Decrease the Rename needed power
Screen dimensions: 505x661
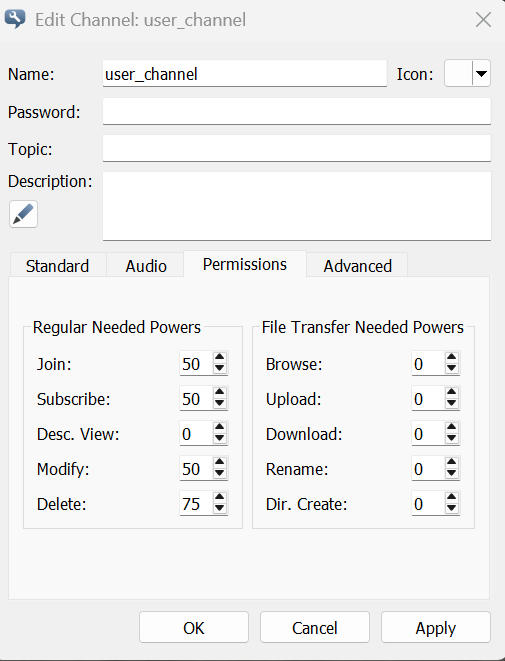[451, 473]
